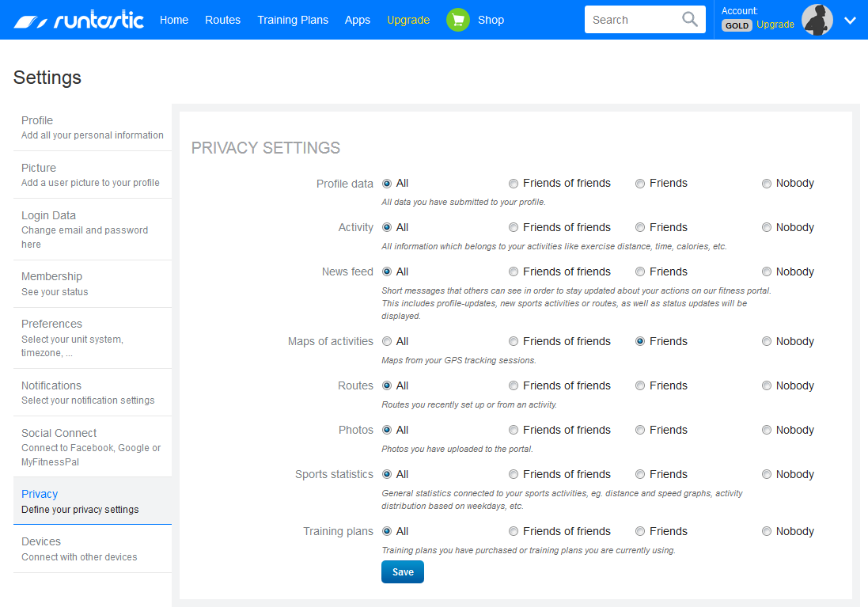Viewport: 868px width, 615px height.
Task: Click the yellow Upgrade link in navbar
Action: tap(408, 21)
